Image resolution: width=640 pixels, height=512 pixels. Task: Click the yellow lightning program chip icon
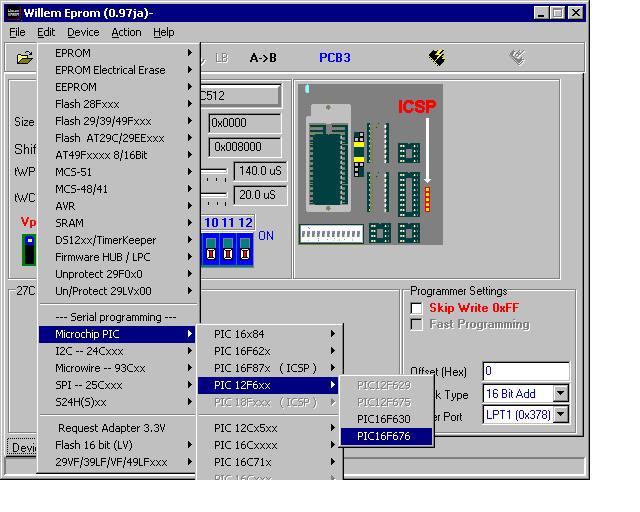(437, 58)
